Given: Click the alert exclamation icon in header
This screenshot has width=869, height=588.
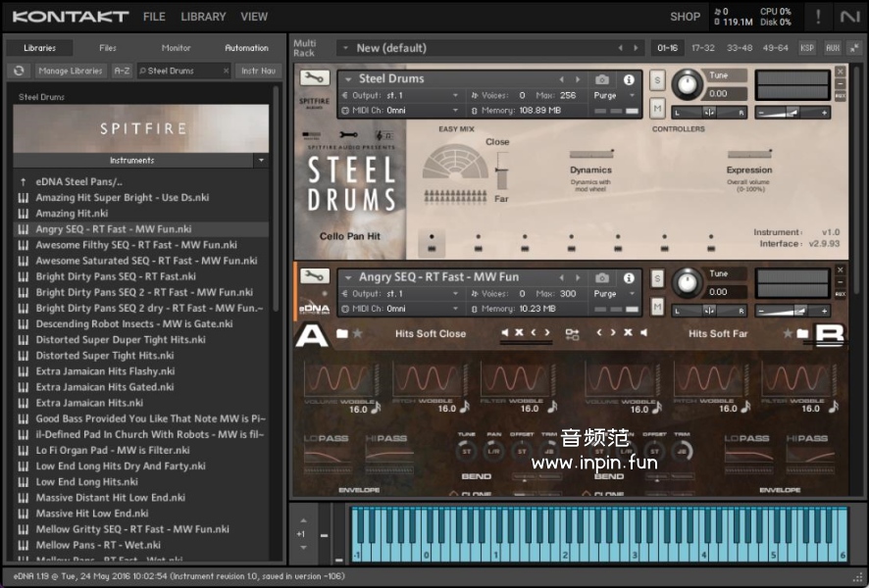Looking at the screenshot, I should point(818,17).
